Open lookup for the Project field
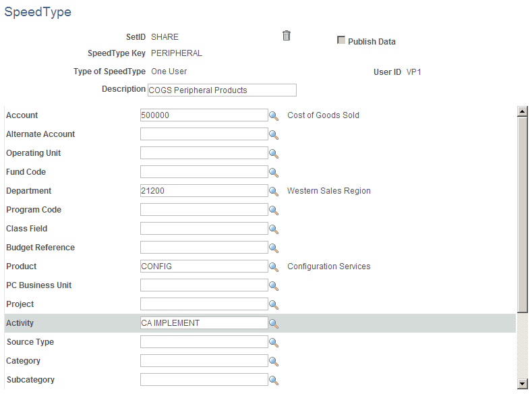The height and width of the screenshot is (394, 532). pyautogui.click(x=274, y=305)
